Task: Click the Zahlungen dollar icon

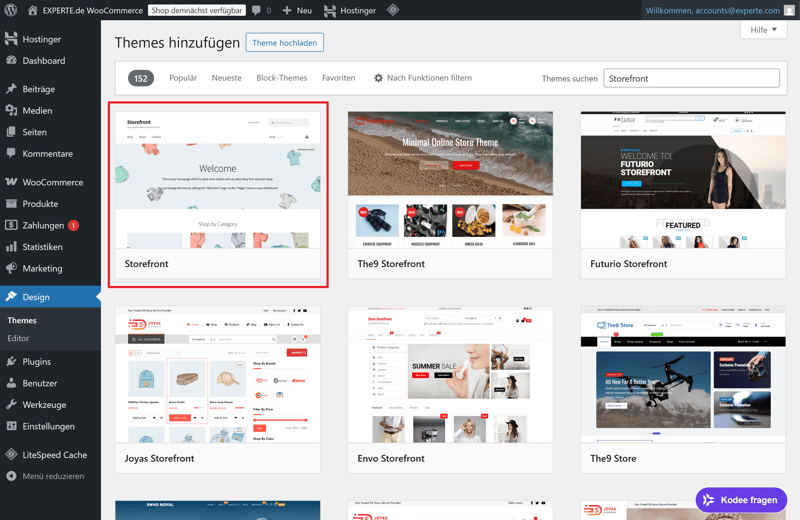Action: tap(11, 225)
